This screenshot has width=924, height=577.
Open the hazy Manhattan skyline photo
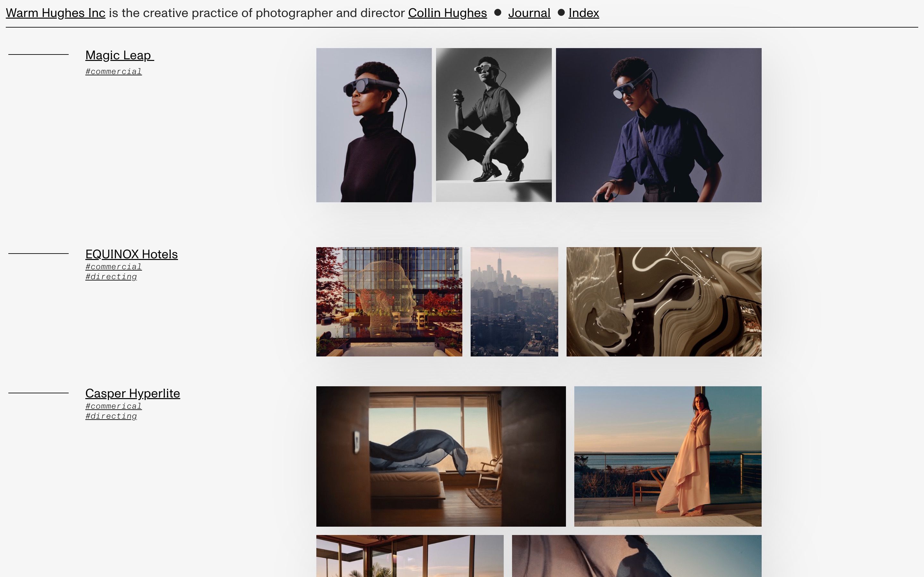(x=514, y=301)
